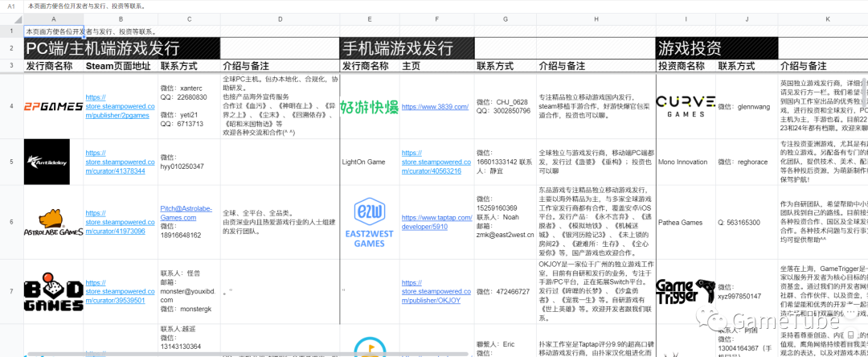Select column G header
This screenshot has width=868, height=357.
506,19
